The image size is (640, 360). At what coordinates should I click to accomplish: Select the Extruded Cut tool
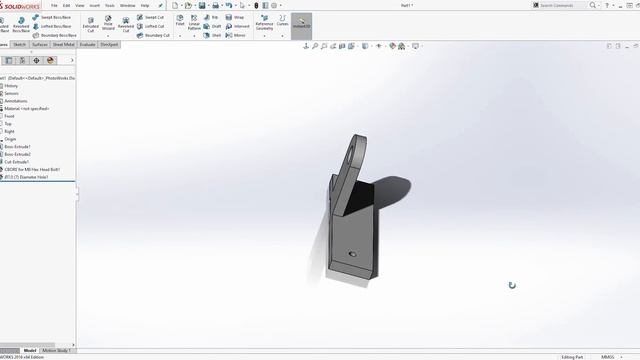(91, 24)
